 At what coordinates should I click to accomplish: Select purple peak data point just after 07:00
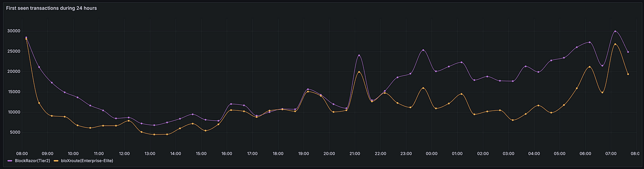point(615,31)
